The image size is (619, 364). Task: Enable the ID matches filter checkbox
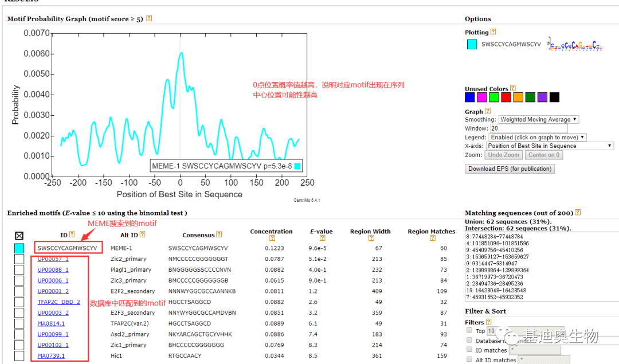469,350
